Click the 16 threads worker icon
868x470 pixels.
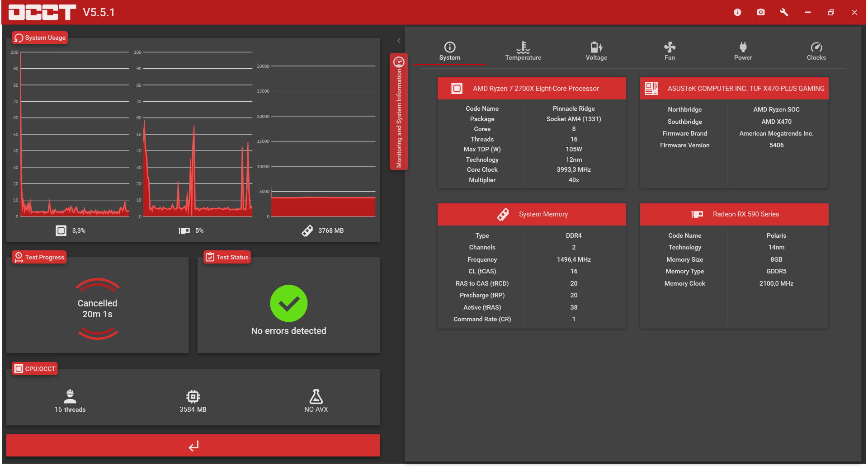[70, 396]
